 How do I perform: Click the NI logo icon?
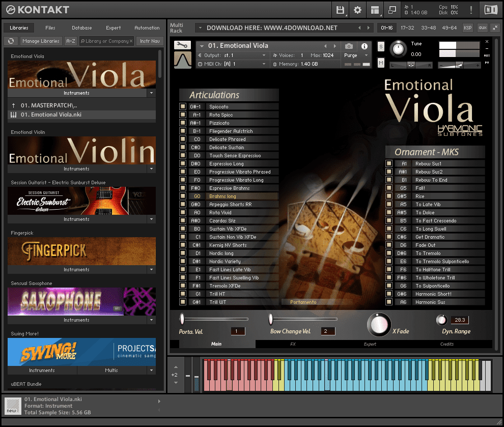[x=491, y=10]
